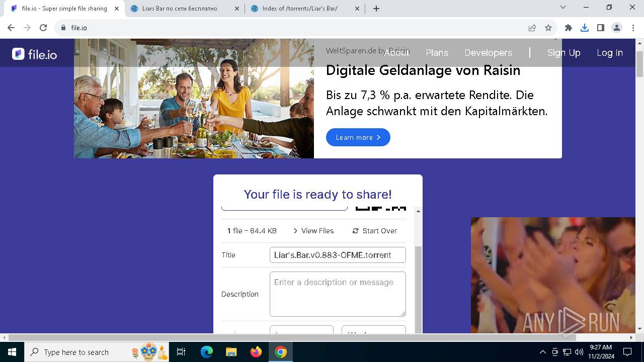Screen dimensions: 644x362
Task: Open Windows Start menu
Action: click(x=12, y=352)
